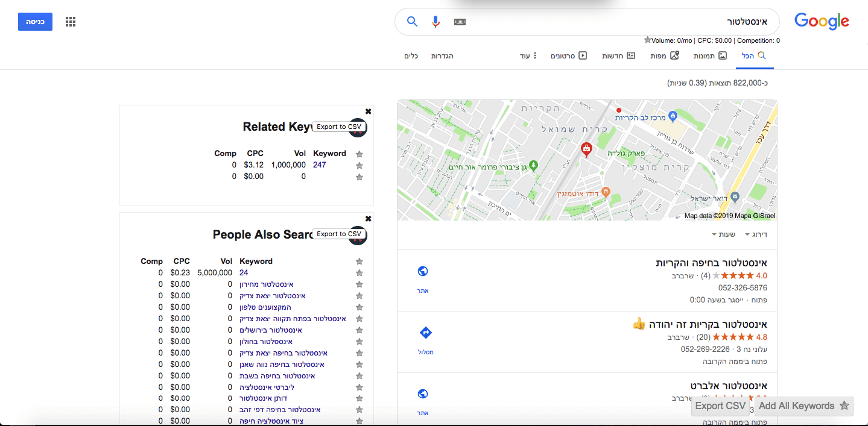
Task: Open the חדשות news tab
Action: pos(619,56)
